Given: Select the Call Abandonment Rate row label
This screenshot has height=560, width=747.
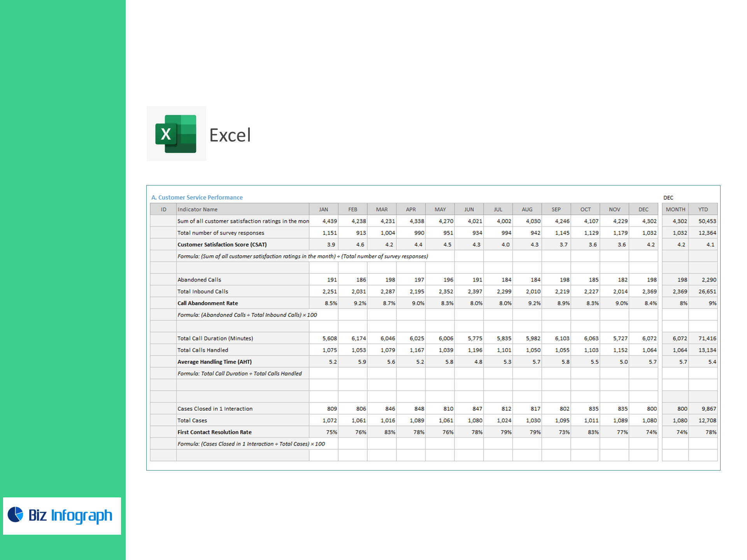Looking at the screenshot, I should [x=208, y=303].
